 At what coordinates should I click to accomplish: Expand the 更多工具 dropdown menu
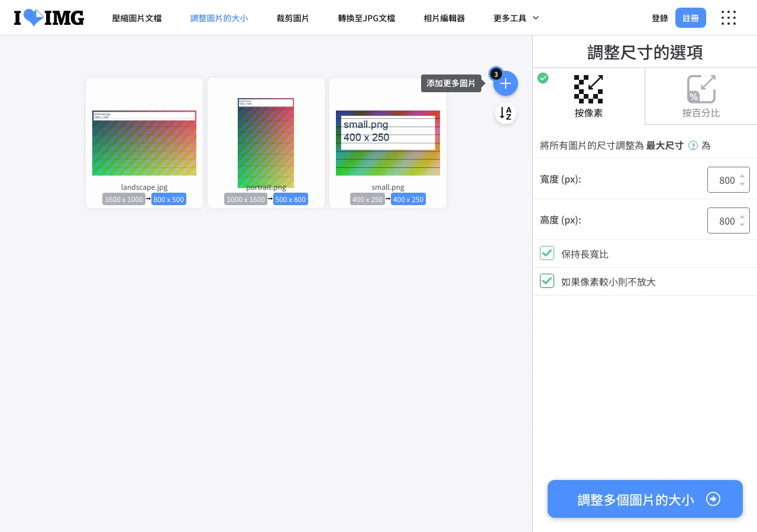click(x=516, y=18)
